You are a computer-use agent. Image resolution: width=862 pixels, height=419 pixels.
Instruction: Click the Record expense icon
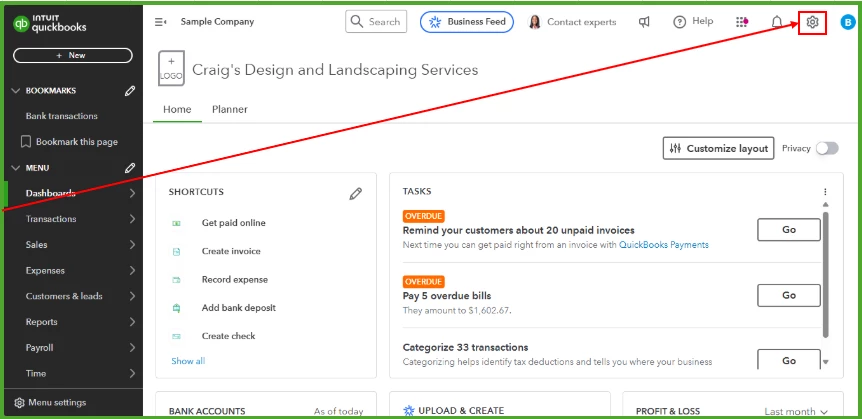[176, 280]
